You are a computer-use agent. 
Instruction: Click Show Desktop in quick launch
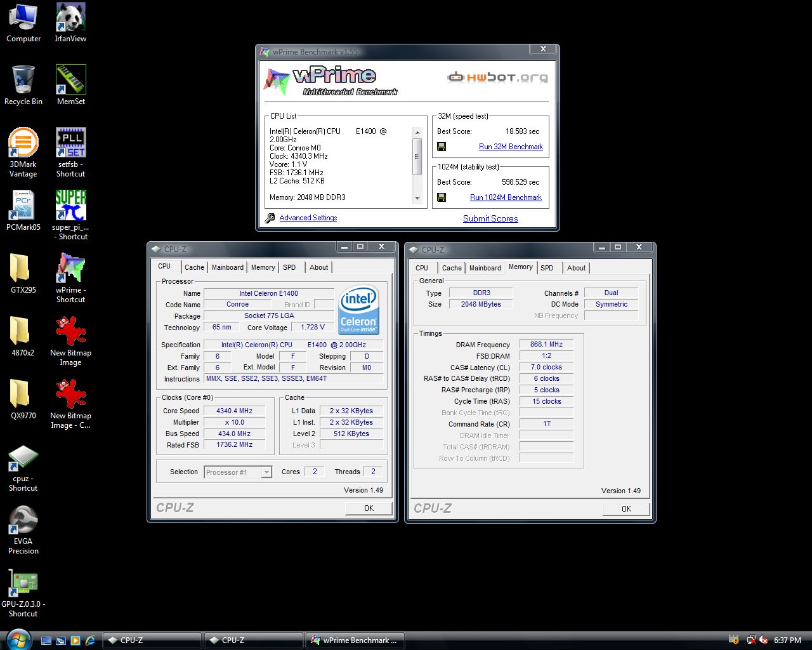pyautogui.click(x=46, y=640)
